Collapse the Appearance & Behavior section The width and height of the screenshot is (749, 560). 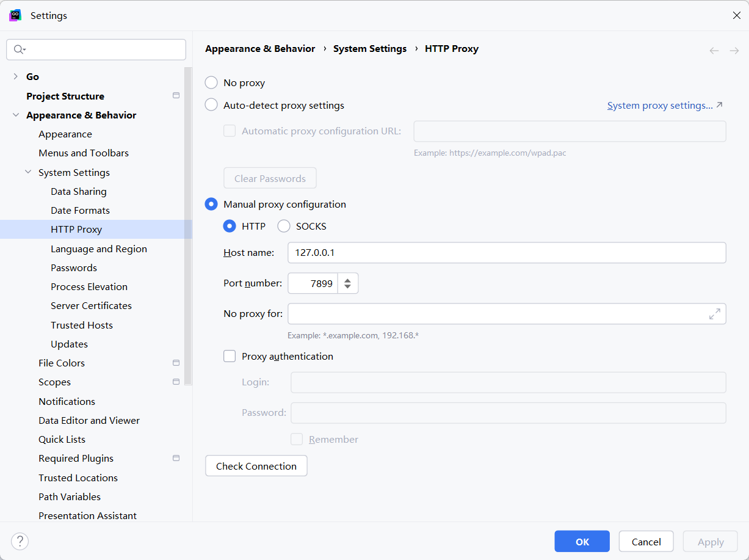pos(16,115)
